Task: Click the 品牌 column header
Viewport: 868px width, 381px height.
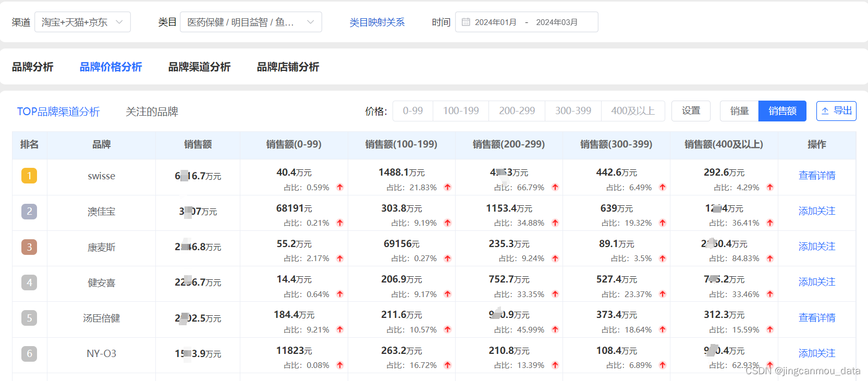Action: 101,144
